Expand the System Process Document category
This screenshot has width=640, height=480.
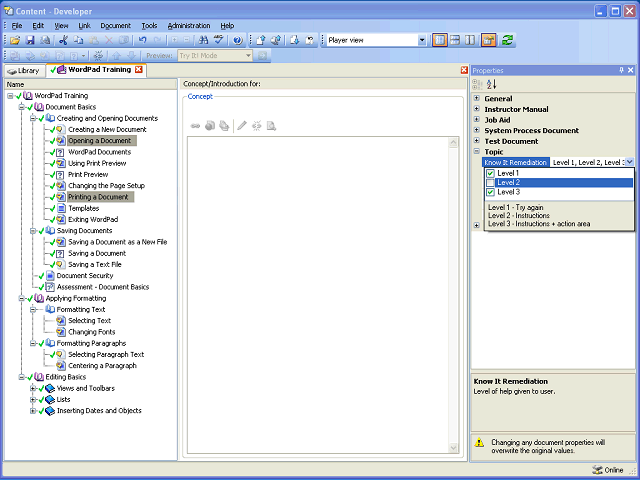click(x=476, y=130)
